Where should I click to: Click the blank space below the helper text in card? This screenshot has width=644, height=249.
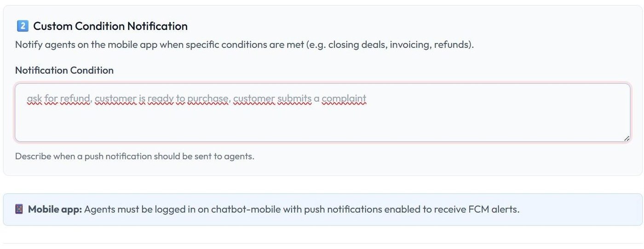click(322, 168)
